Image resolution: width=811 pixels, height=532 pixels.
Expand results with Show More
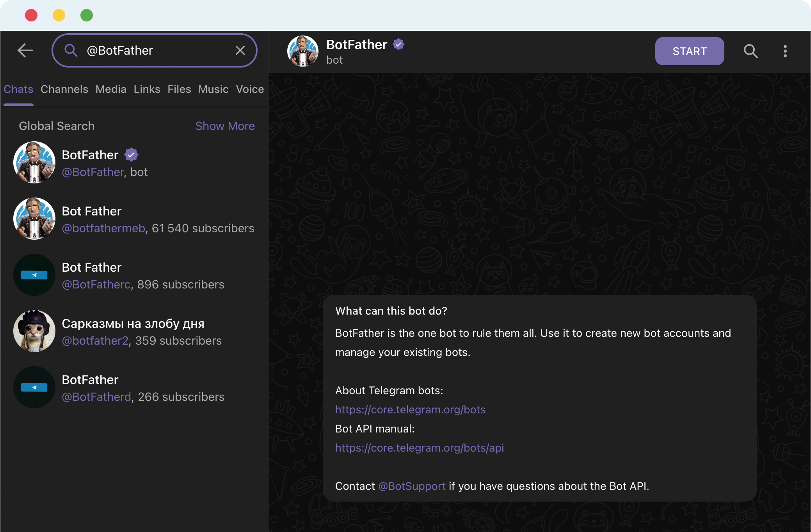coord(225,126)
